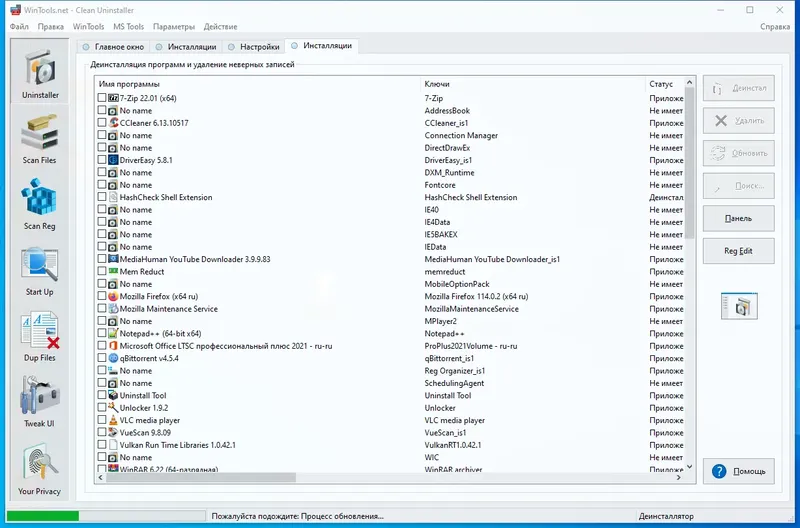The height and width of the screenshot is (528, 800).
Task: Open the Dup Files tool
Action: [39, 336]
